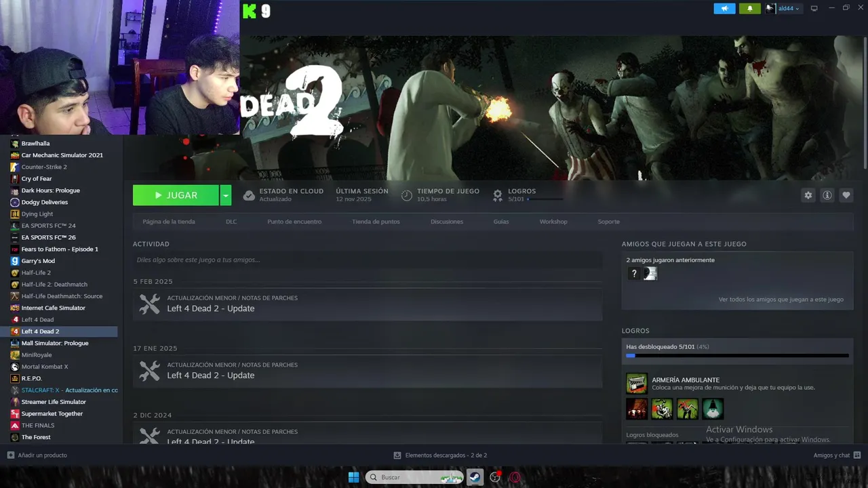Select Half-Life 2: Deathmatch entry
The height and width of the screenshot is (488, 868).
click(x=54, y=284)
